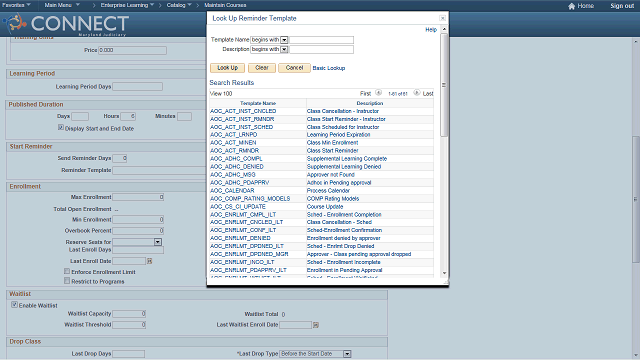Select AOC_ENRLMT_DENIED template

240,238
